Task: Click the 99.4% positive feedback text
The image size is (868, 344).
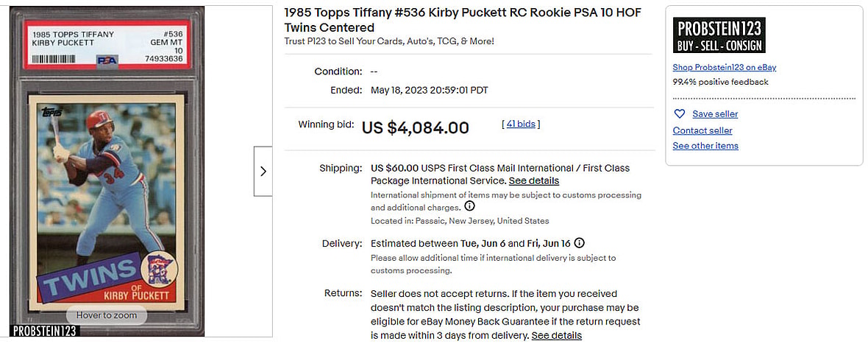Action: coord(720,82)
